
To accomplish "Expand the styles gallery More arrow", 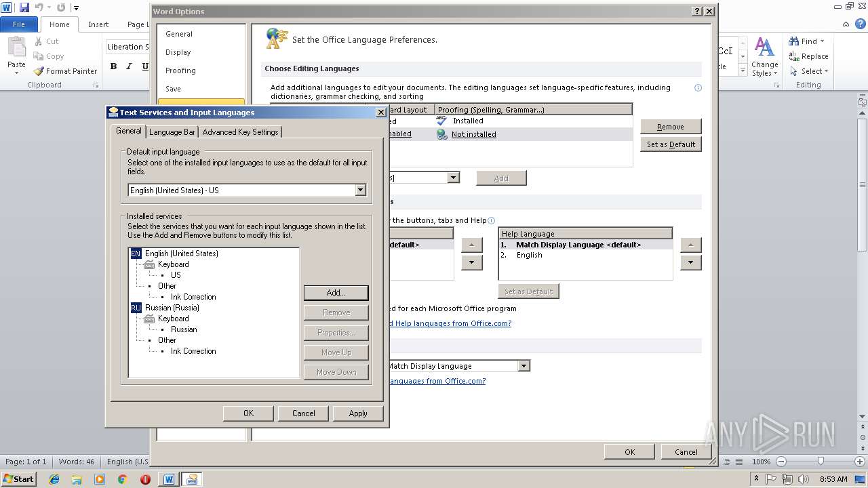I will 743,71.
